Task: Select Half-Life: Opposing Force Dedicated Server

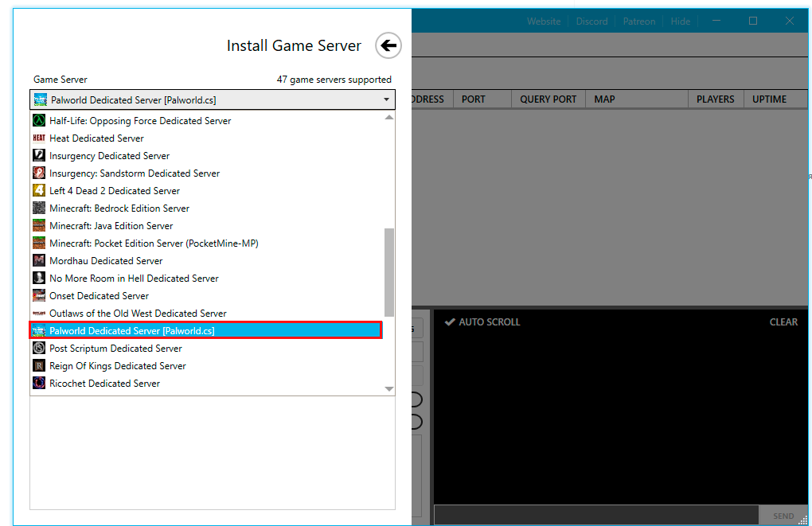Action: coord(207,121)
